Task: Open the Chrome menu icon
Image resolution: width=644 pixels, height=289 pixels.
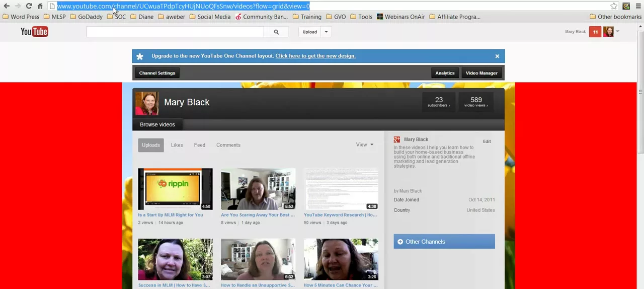Action: (x=638, y=6)
